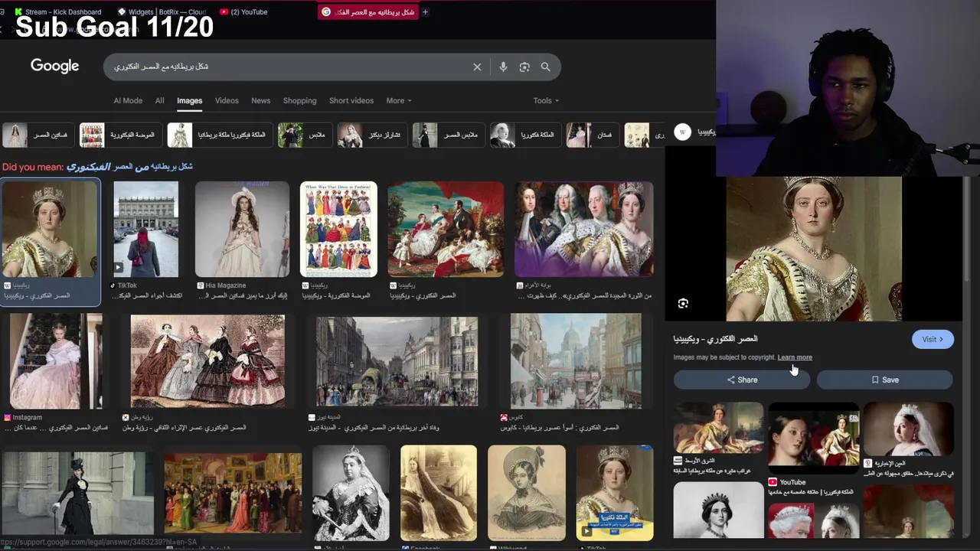The height and width of the screenshot is (551, 980).
Task: Open a new browser tab with the plus icon
Action: coord(425,12)
